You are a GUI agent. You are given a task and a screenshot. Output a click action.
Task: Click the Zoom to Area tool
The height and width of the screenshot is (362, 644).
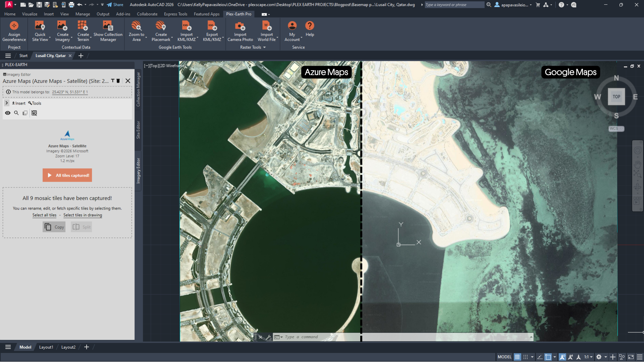[137, 31]
